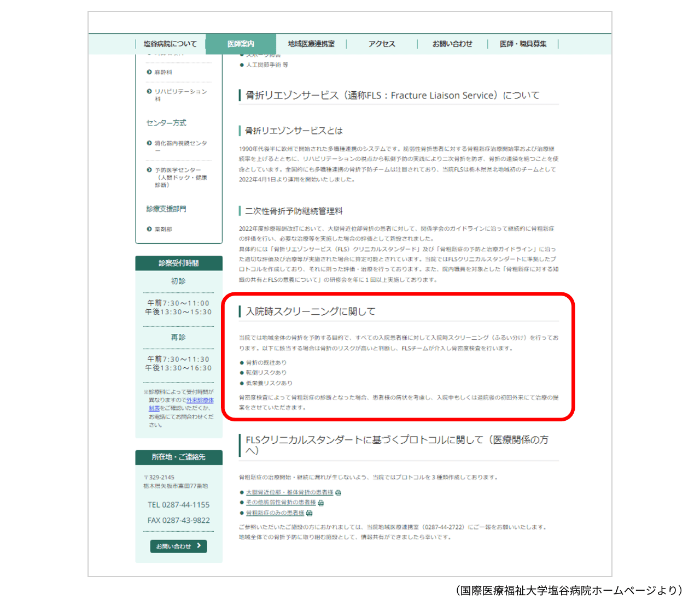Click the 午後13:30～16:30 reception time
This screenshot has width=700, height=612.
[178, 368]
